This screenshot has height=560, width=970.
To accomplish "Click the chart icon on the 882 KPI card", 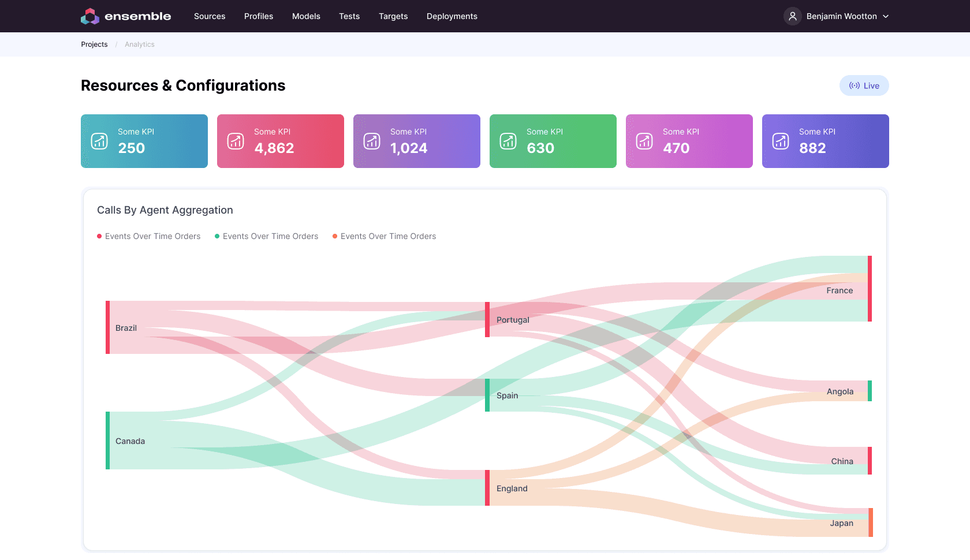I will click(781, 141).
